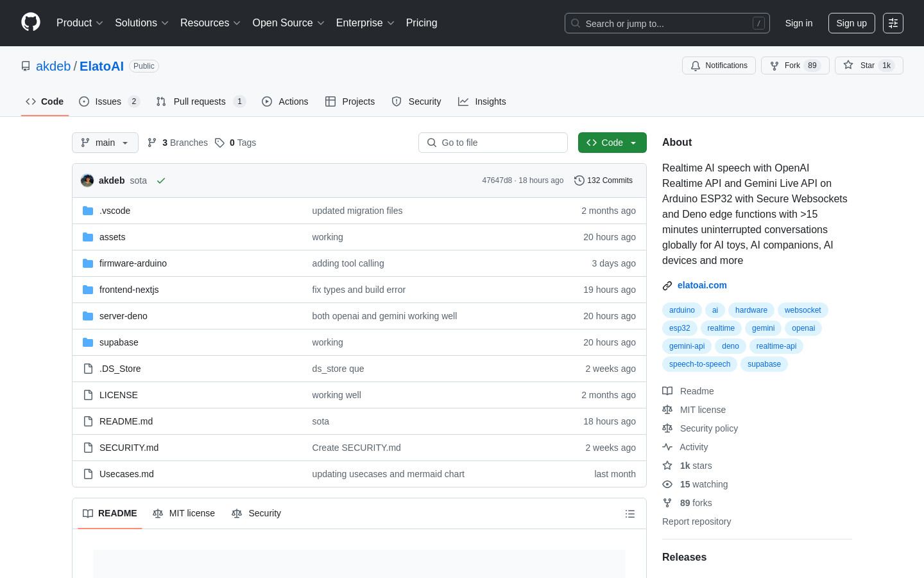
Task: Open the GitHub homepage logo
Action: [x=31, y=22]
